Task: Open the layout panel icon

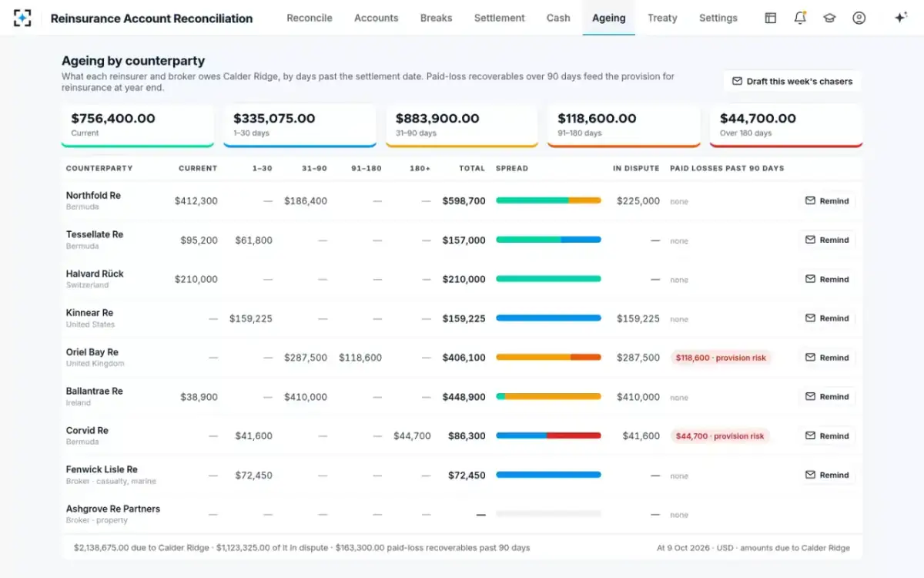Action: (770, 18)
